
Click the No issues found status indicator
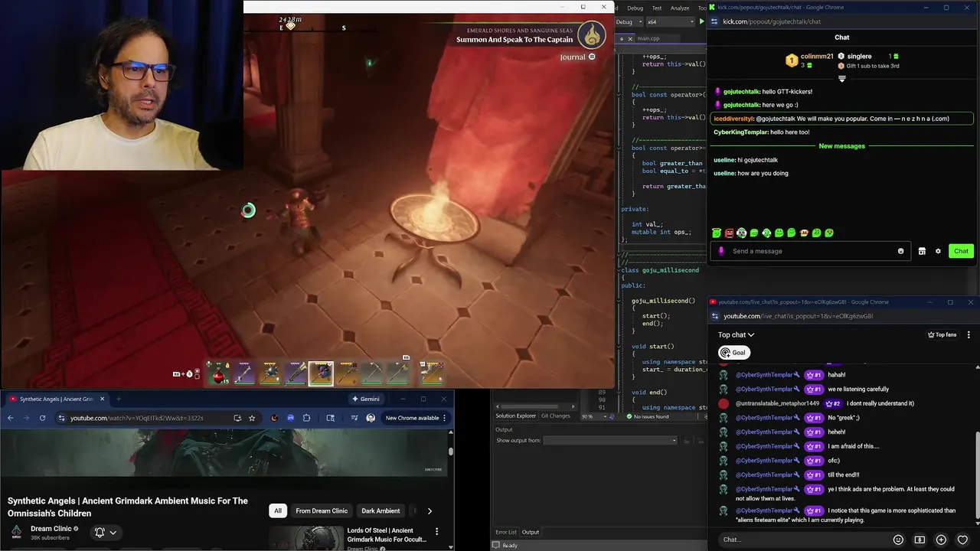point(648,416)
